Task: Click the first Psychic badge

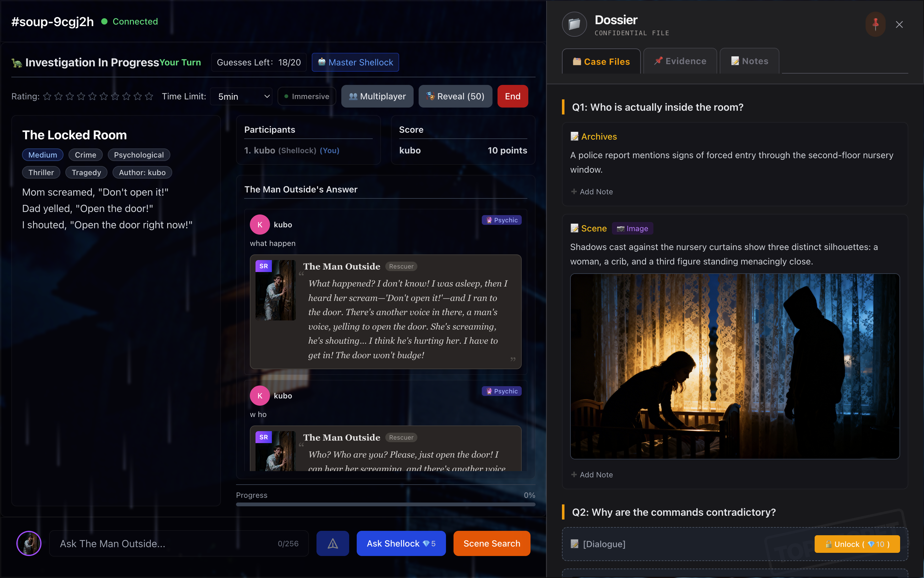Action: click(501, 220)
